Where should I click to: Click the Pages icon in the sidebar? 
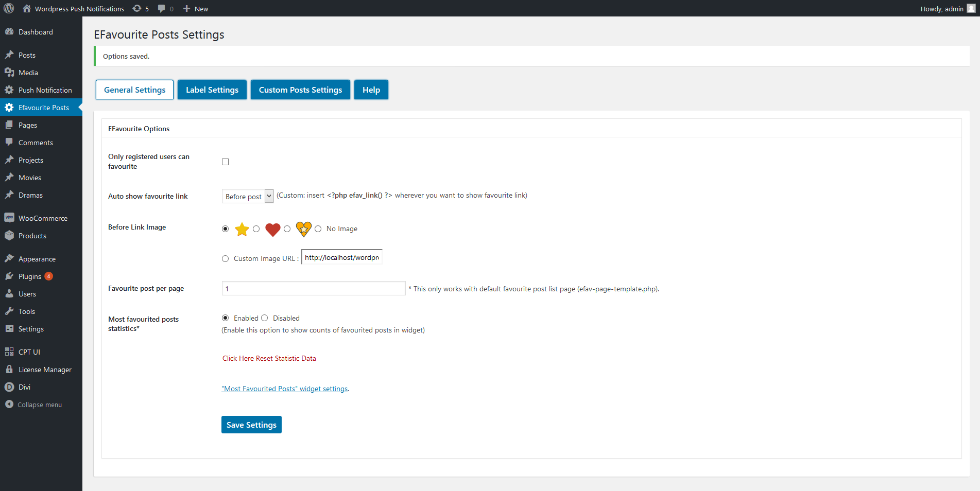[9, 125]
